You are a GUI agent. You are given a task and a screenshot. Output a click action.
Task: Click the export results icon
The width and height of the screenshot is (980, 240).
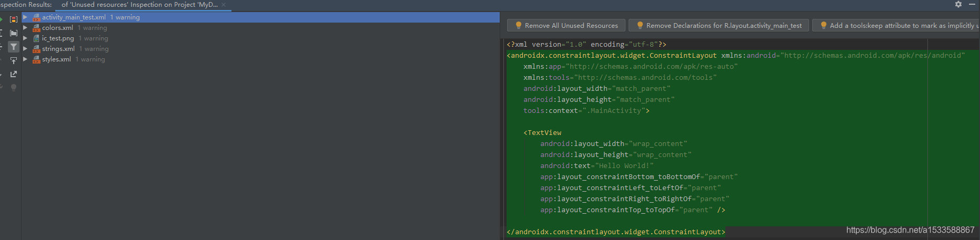click(14, 74)
